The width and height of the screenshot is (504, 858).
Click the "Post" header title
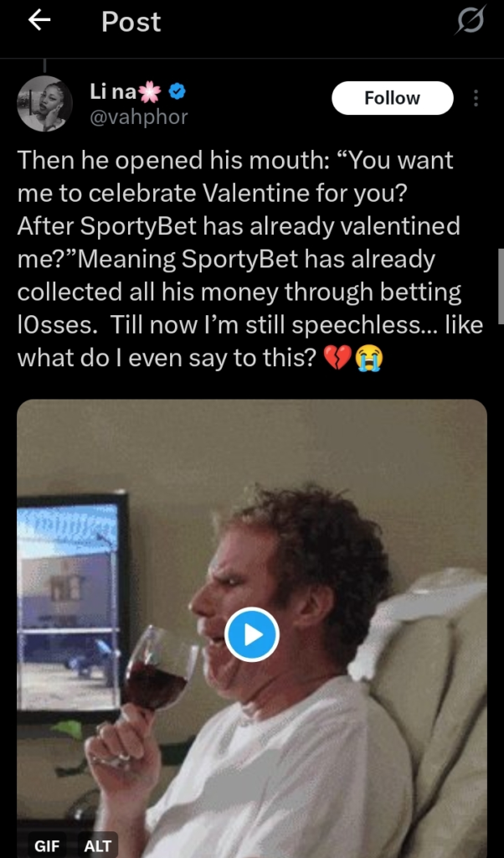tap(131, 23)
